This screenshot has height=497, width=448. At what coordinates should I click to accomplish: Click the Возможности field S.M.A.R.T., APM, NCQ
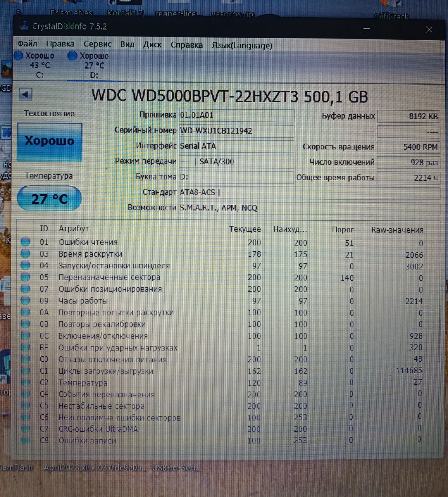(309, 208)
